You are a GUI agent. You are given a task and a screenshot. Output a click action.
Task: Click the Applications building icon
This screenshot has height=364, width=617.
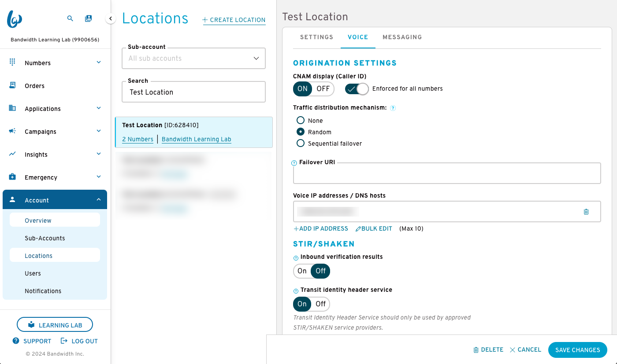point(12,108)
